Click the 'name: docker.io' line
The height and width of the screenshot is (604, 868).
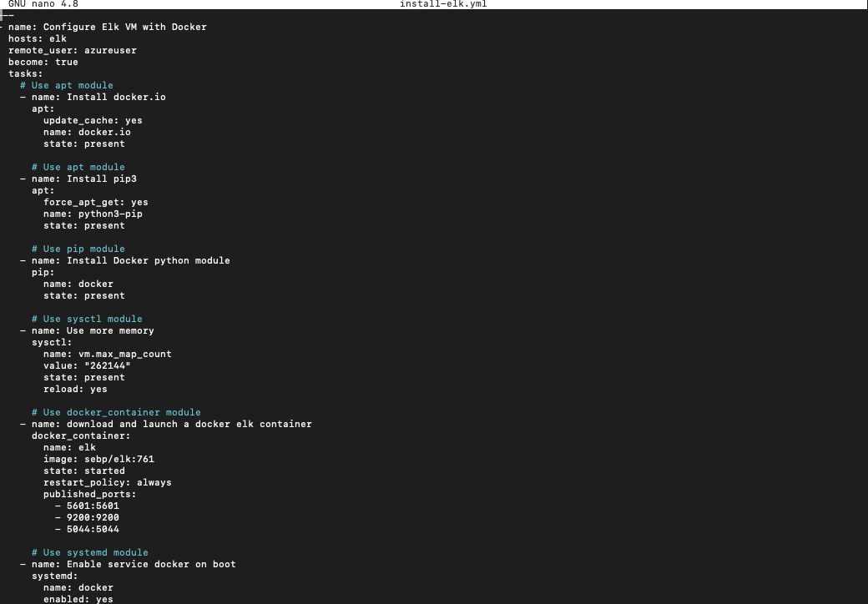tap(87, 132)
